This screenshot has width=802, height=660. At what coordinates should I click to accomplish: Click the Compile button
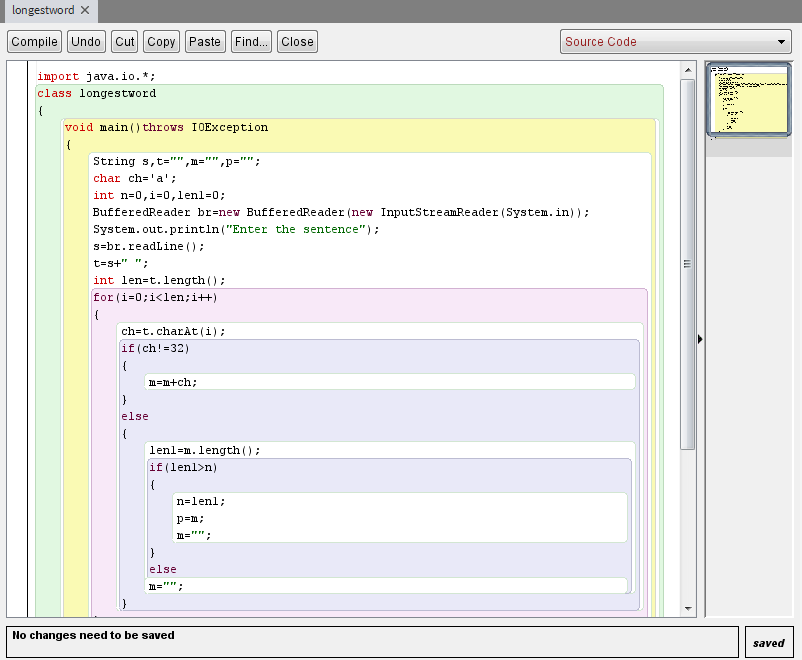click(x=34, y=42)
